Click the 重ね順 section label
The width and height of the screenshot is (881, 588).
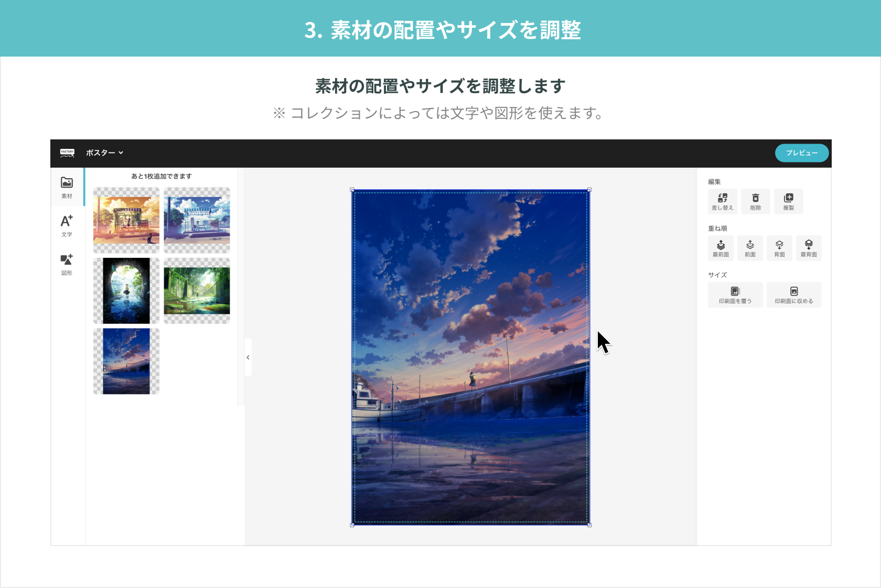717,228
